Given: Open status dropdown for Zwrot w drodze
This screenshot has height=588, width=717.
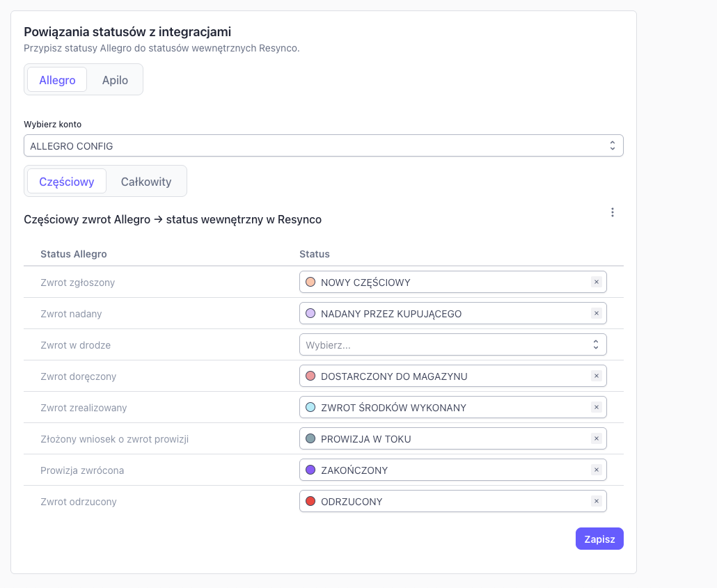Looking at the screenshot, I should [x=452, y=344].
